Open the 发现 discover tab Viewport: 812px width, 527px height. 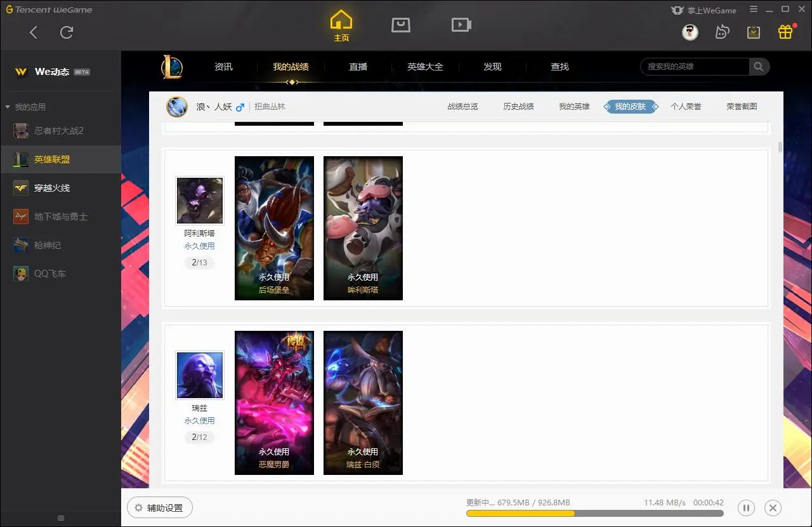click(492, 67)
